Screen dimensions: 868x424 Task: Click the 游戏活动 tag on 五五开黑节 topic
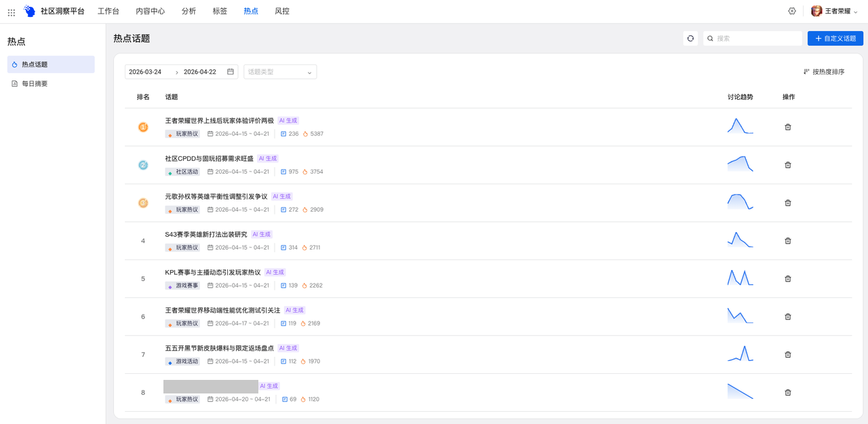tap(182, 362)
